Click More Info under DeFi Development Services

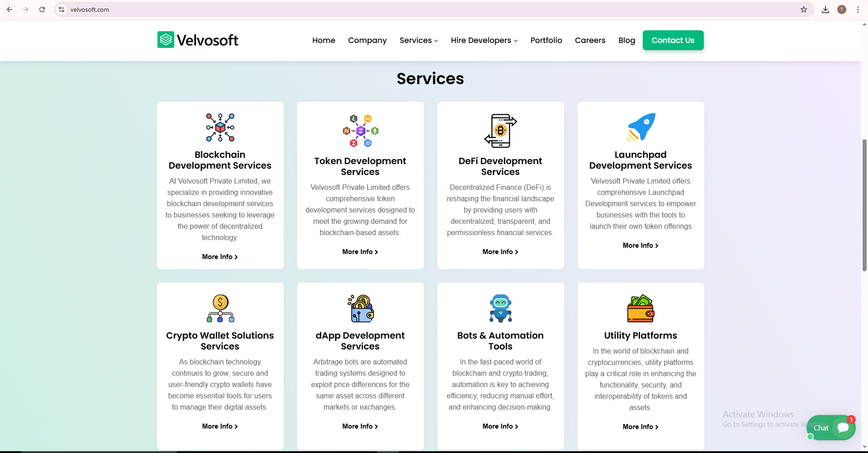pos(501,252)
